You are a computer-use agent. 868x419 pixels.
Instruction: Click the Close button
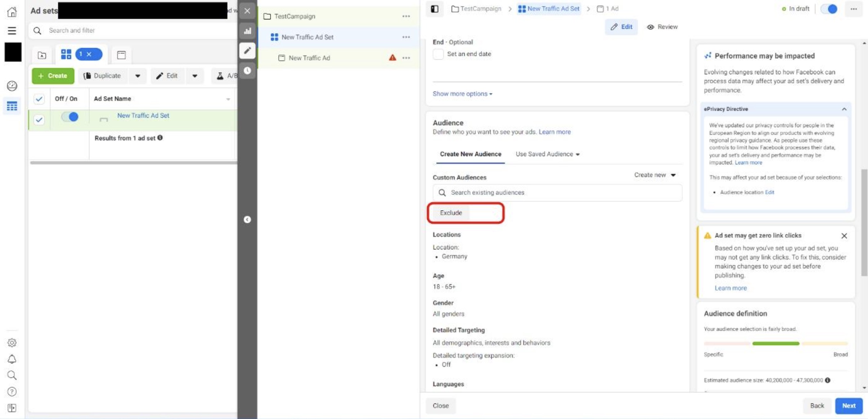click(440, 406)
